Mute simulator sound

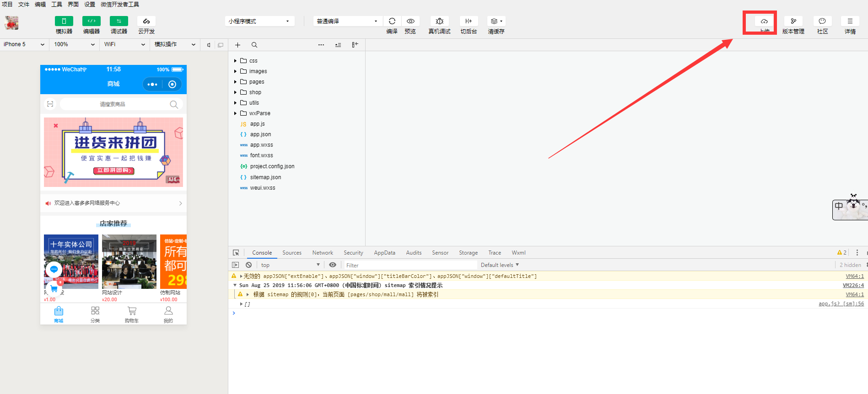pos(209,45)
